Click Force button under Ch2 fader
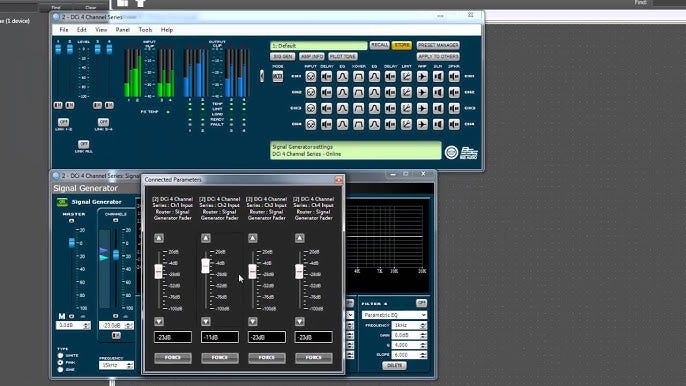Screen dimensions: 686x386 (x=220, y=358)
